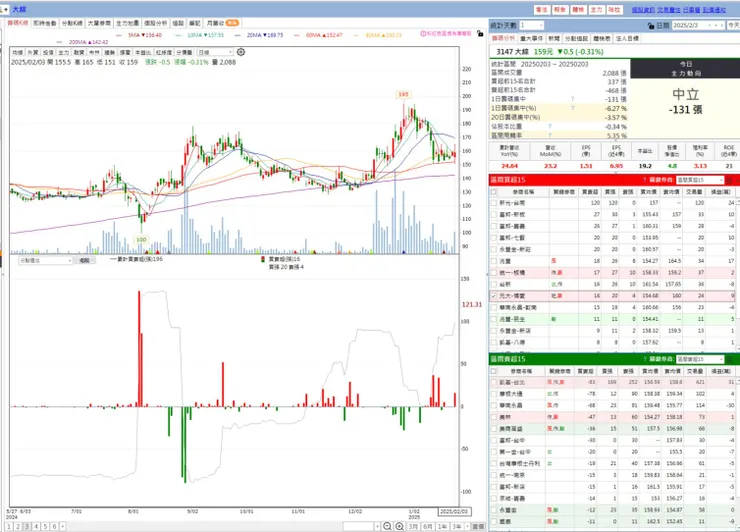This screenshot has width=740, height=532.
Task: Open the 分點進出 dropdown under the price chart
Action: tap(45, 261)
